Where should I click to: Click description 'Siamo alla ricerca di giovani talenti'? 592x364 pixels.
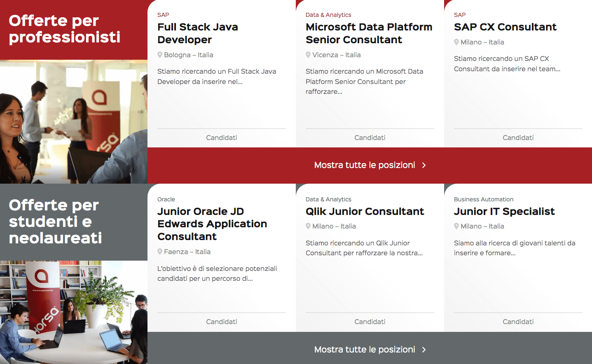515,248
